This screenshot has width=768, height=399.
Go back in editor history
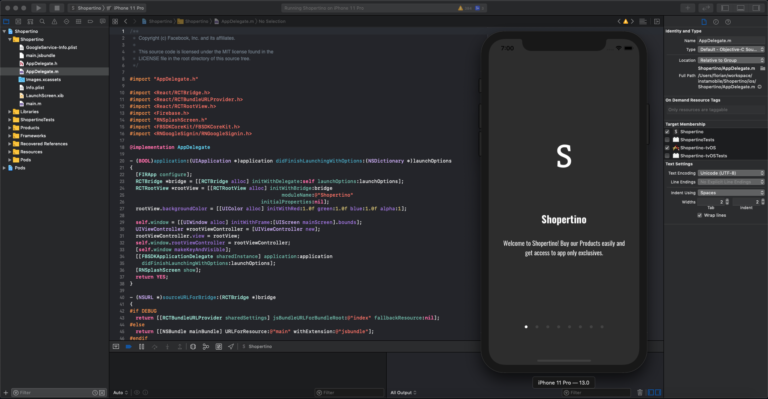pyautogui.click(x=125, y=22)
